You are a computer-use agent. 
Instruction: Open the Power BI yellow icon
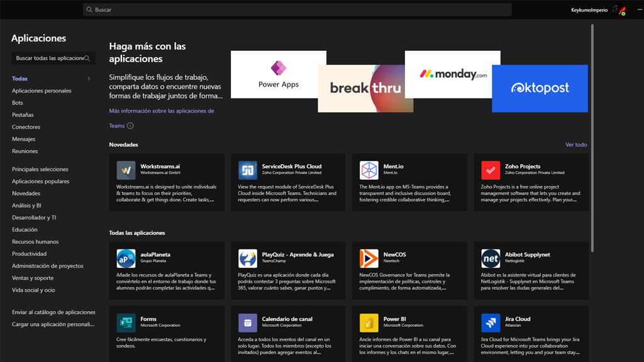[x=369, y=323]
